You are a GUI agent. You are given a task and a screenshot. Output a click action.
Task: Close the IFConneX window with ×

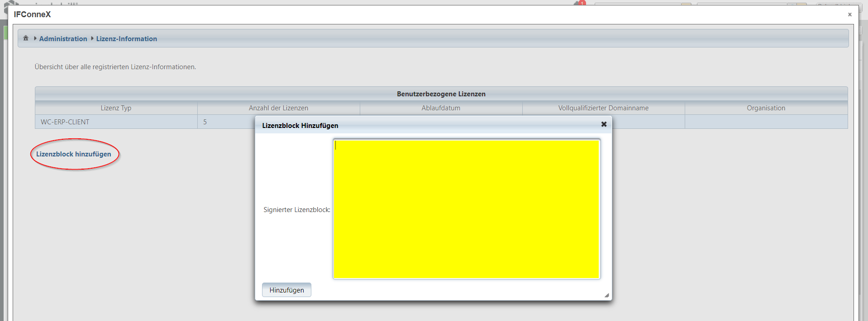click(849, 14)
